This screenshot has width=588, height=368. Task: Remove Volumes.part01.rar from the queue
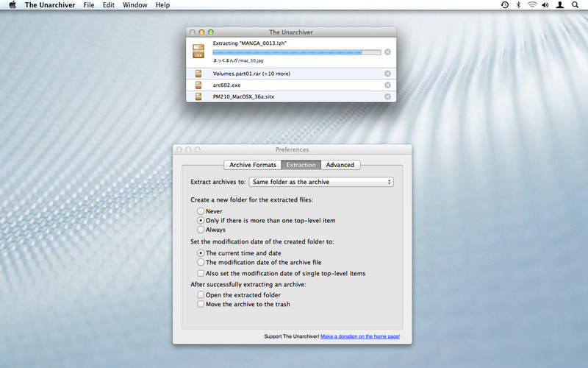(387, 74)
